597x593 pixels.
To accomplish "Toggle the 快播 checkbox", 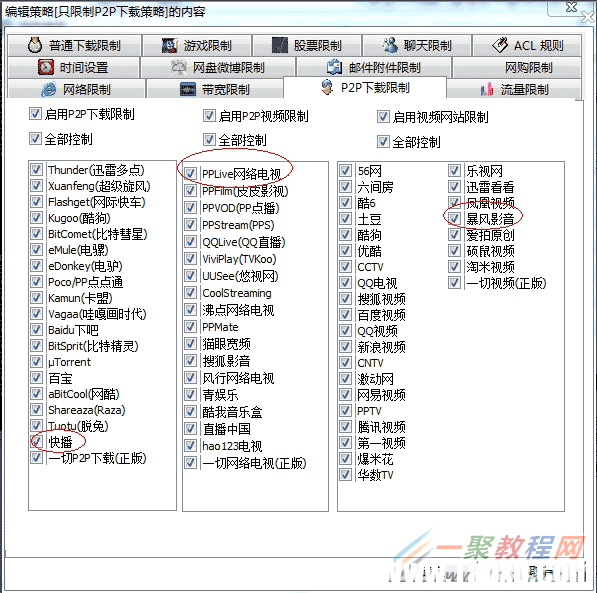I will pyautogui.click(x=37, y=441).
